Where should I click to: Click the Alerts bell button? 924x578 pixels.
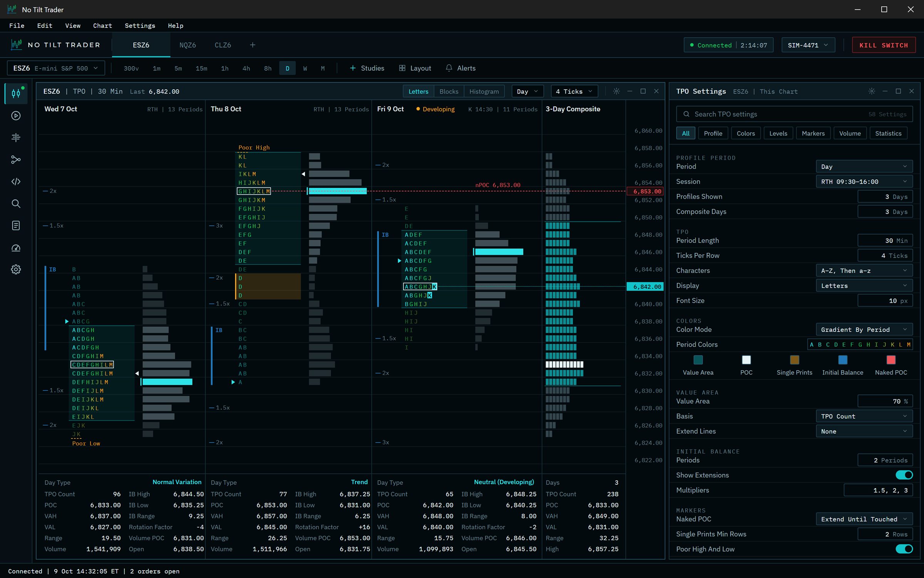click(x=460, y=68)
